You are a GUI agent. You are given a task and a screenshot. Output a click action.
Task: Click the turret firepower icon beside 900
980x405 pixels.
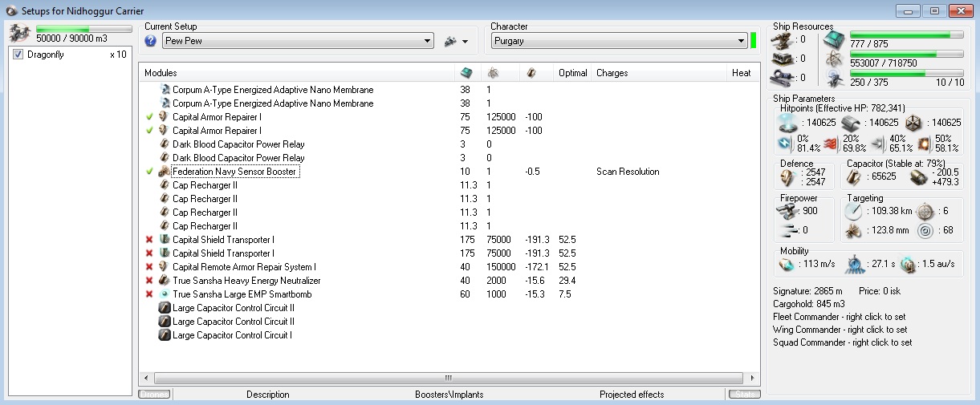point(786,211)
